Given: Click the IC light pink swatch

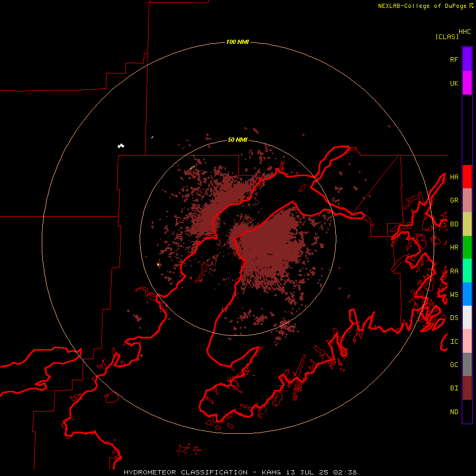Looking at the screenshot, I should click(x=467, y=341).
